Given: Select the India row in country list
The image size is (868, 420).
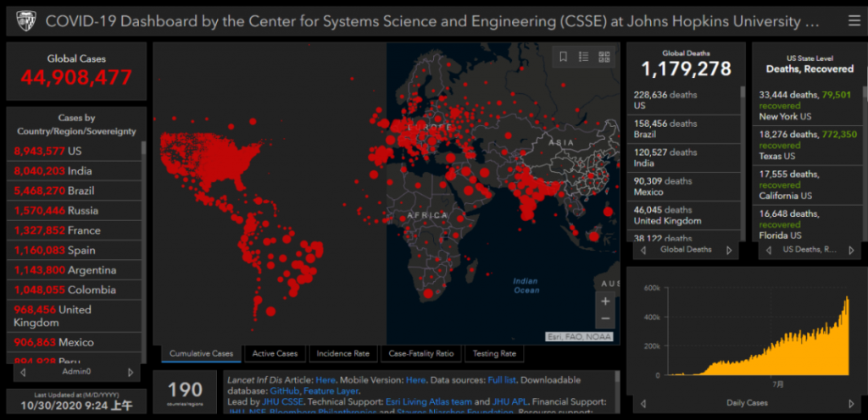Looking at the screenshot, I should click(x=75, y=171).
